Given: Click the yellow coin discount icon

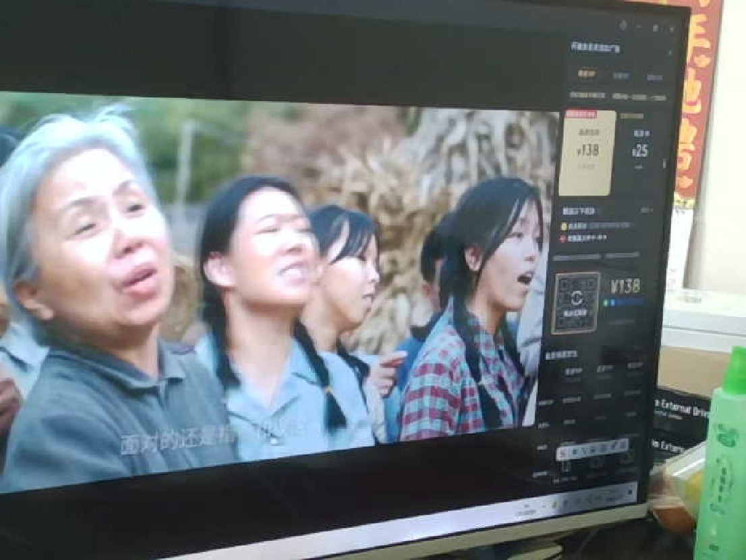Looking at the screenshot, I should coord(564,227).
